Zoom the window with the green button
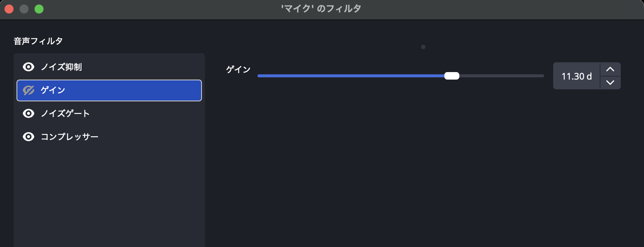The width and height of the screenshot is (644, 247). tap(39, 9)
